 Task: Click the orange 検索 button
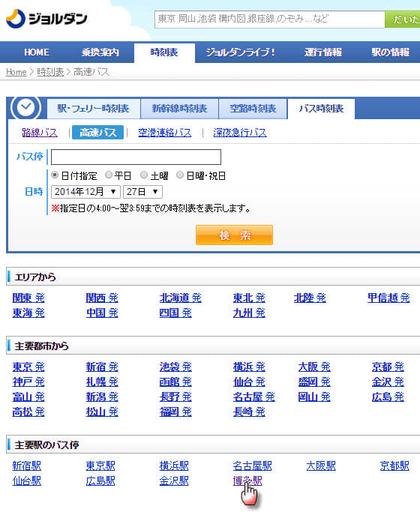click(x=234, y=235)
